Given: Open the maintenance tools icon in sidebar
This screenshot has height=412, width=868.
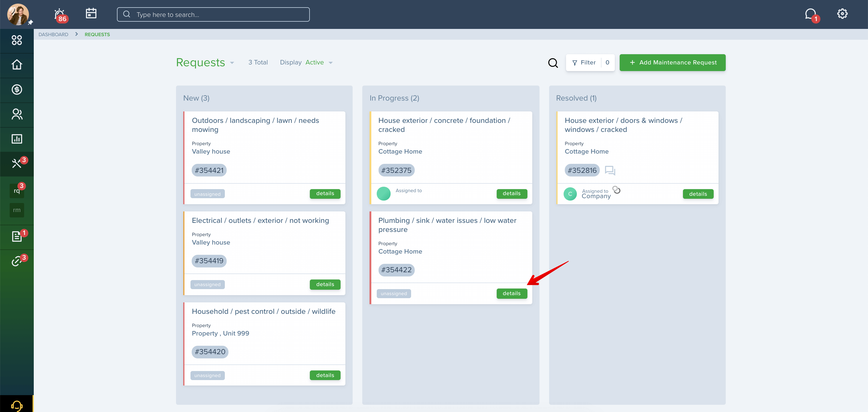Looking at the screenshot, I should 17,164.
